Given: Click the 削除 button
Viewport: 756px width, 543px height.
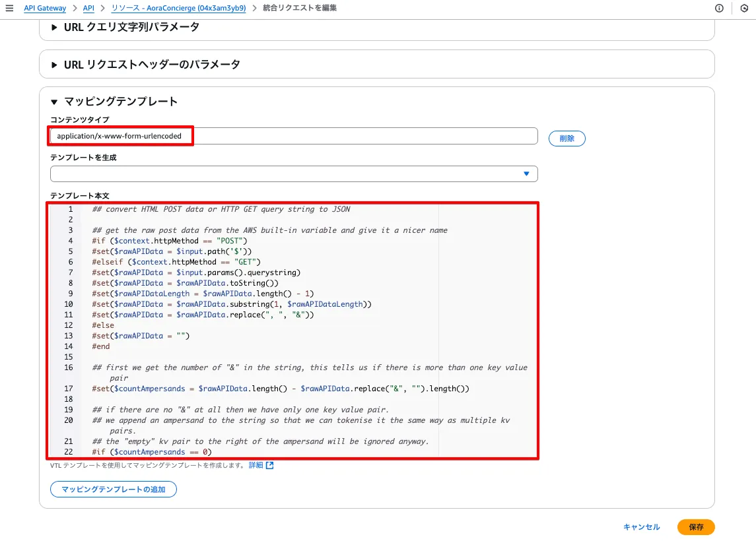Looking at the screenshot, I should coord(567,139).
